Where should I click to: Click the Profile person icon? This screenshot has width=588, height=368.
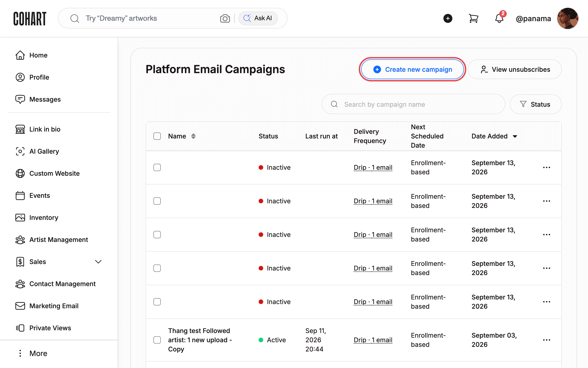pyautogui.click(x=20, y=78)
